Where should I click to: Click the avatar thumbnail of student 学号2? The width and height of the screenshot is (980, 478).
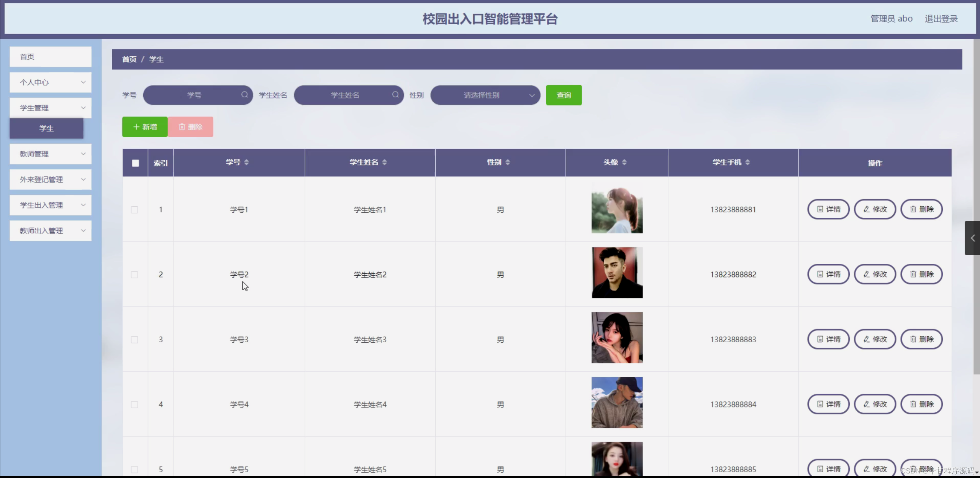[x=616, y=273]
